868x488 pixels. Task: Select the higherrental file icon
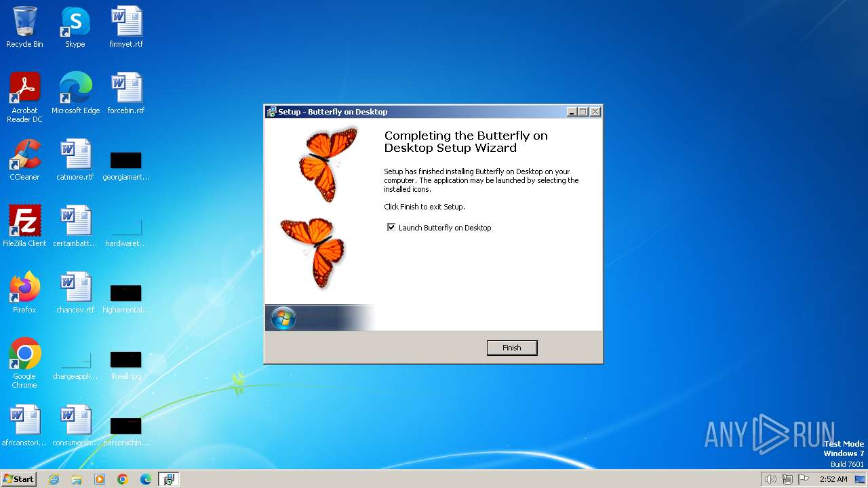coord(126,298)
